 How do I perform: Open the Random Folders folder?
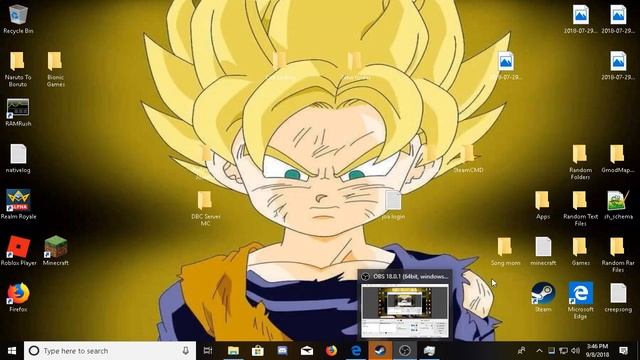tap(580, 162)
